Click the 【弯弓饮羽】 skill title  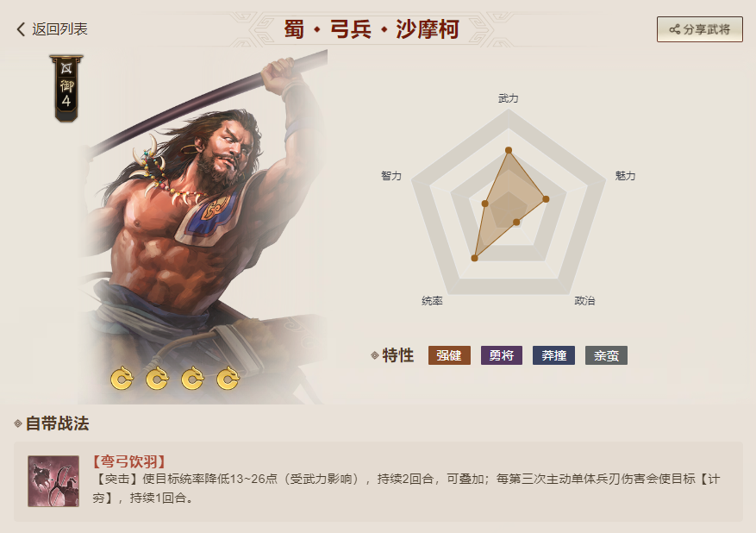point(129,461)
